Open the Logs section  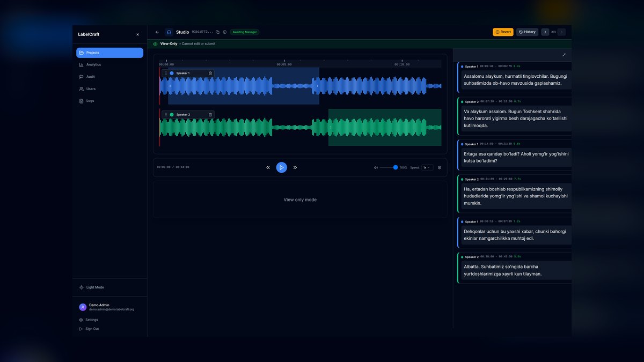(109, 101)
